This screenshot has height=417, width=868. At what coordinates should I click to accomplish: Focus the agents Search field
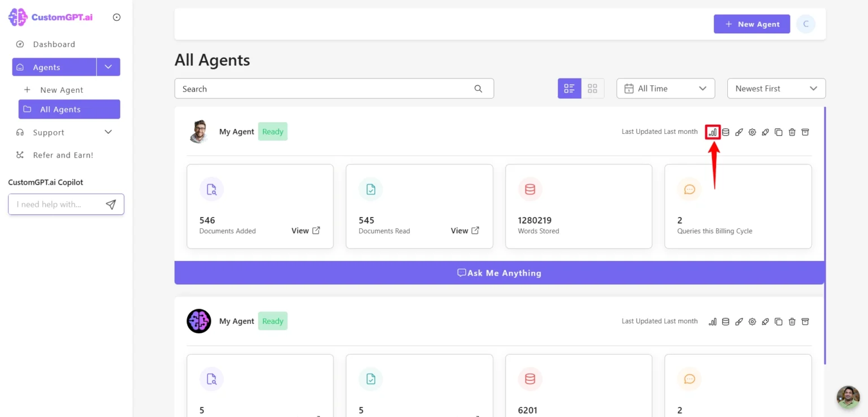[x=334, y=89]
